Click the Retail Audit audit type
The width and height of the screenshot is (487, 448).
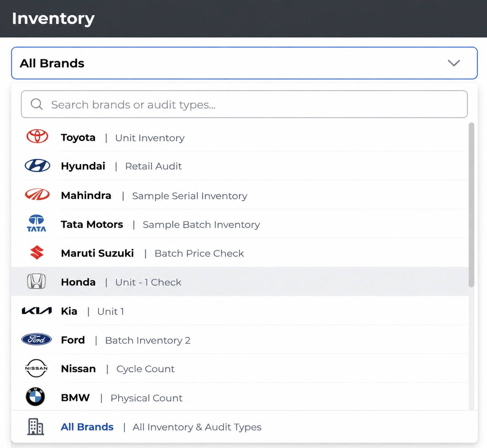(154, 166)
